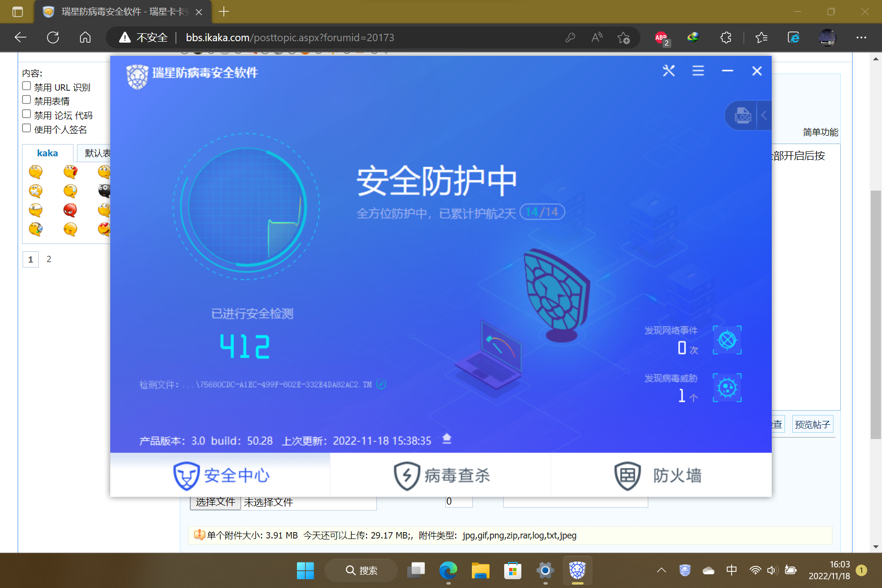The width and height of the screenshot is (882, 588).
Task: Click the input field containing 0
Action: (x=459, y=501)
